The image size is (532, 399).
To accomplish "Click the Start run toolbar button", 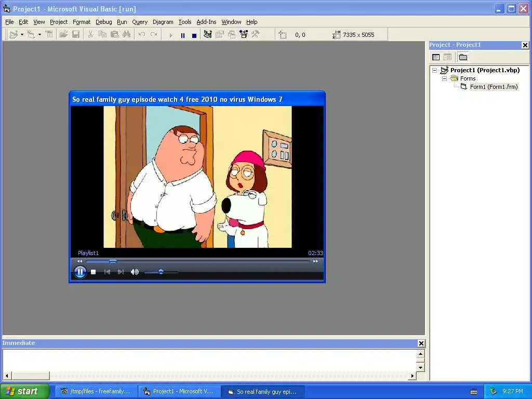I will [x=170, y=35].
